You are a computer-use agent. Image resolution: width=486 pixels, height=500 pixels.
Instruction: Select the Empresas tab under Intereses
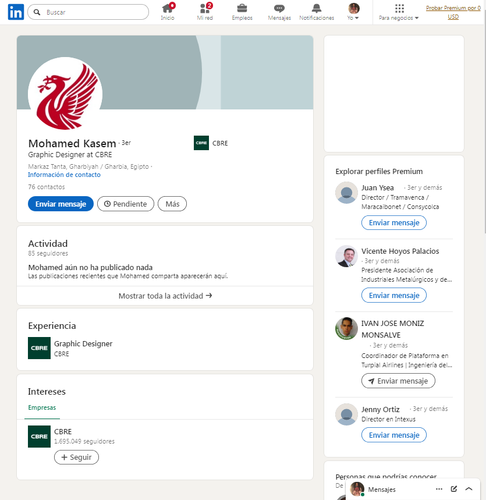point(42,407)
